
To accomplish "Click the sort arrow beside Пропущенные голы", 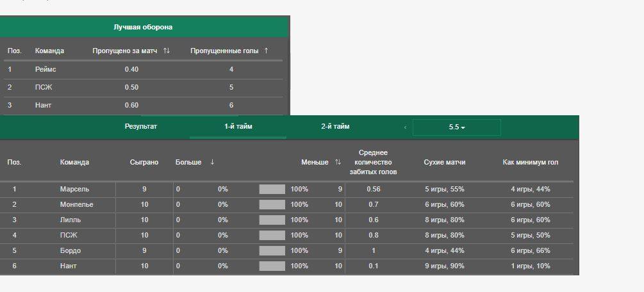I will [x=266, y=51].
